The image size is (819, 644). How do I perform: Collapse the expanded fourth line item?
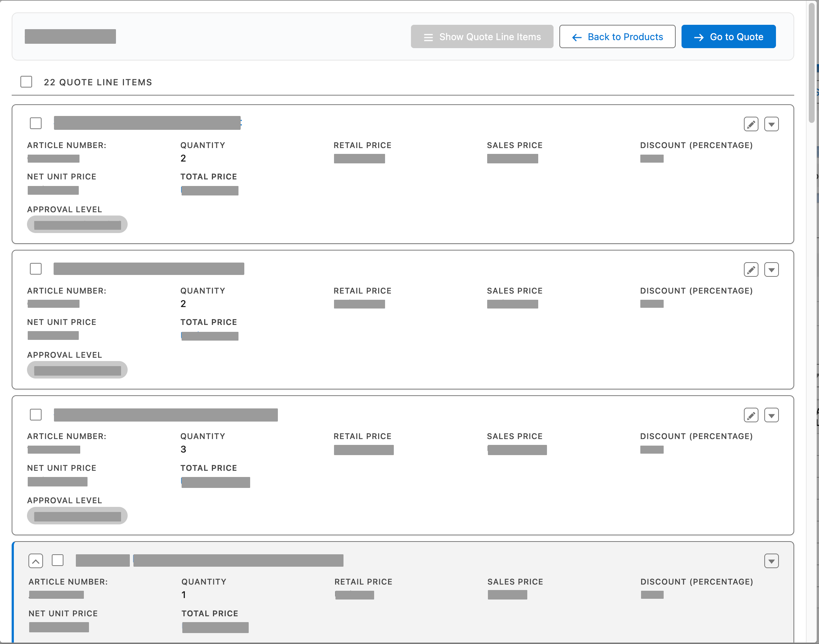tap(36, 560)
